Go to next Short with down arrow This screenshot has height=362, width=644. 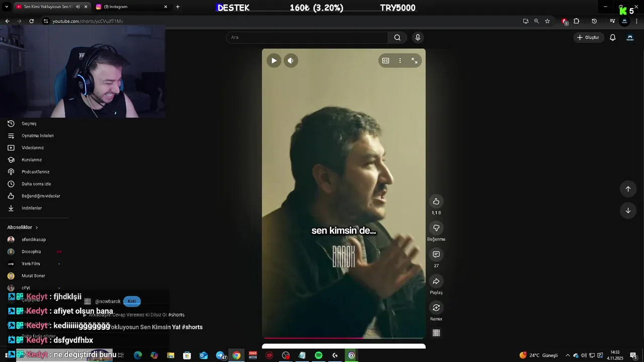pos(628,211)
